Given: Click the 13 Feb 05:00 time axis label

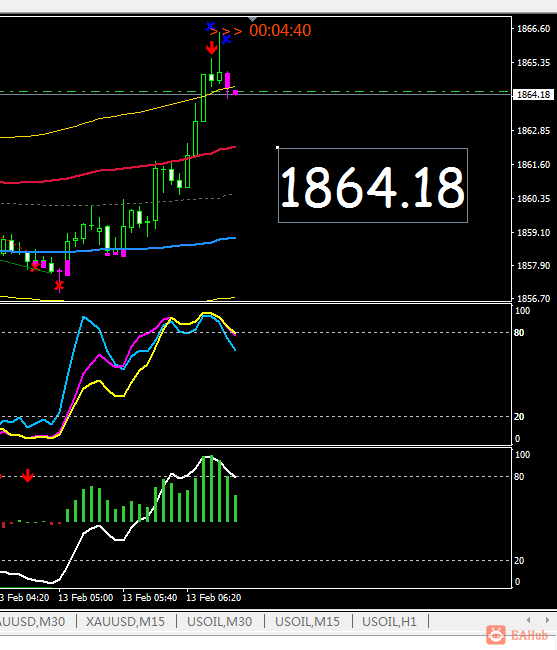Looking at the screenshot, I should click(x=85, y=597).
